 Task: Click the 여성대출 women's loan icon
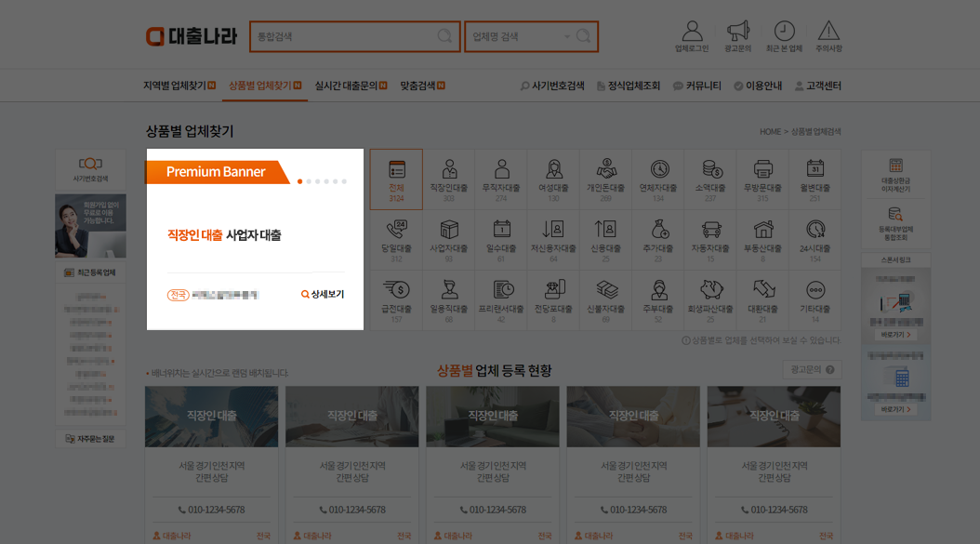pyautogui.click(x=554, y=179)
